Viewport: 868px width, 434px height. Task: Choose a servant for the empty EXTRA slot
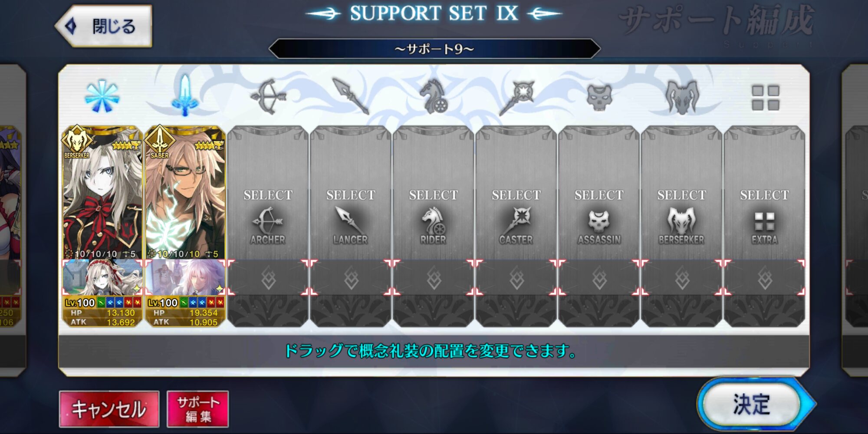pyautogui.click(x=765, y=193)
